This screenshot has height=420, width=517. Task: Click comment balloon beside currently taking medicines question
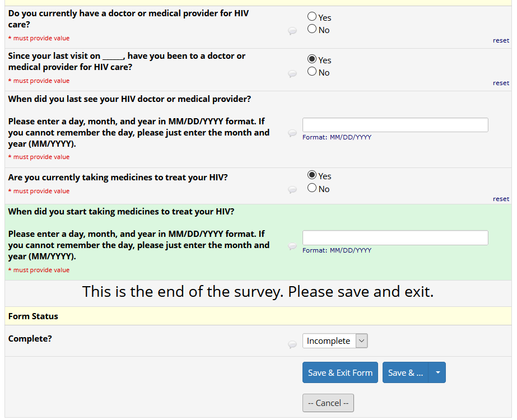tap(292, 190)
